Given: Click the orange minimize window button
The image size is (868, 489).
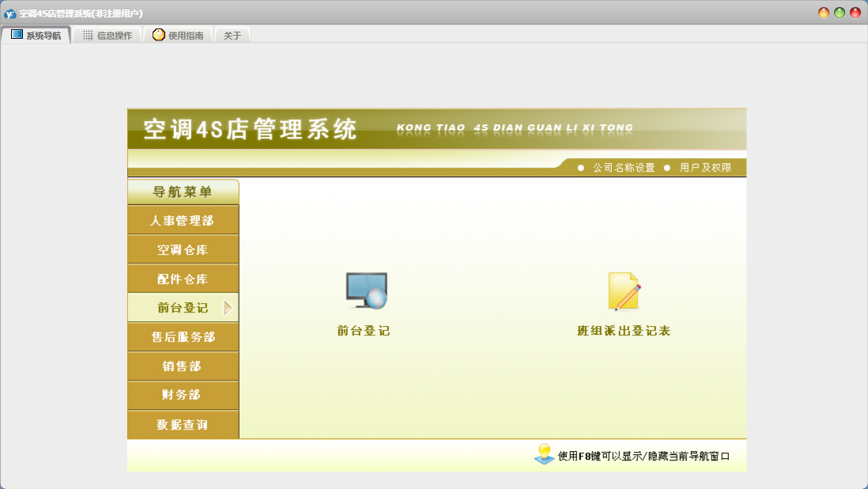Looking at the screenshot, I should coord(824,13).
